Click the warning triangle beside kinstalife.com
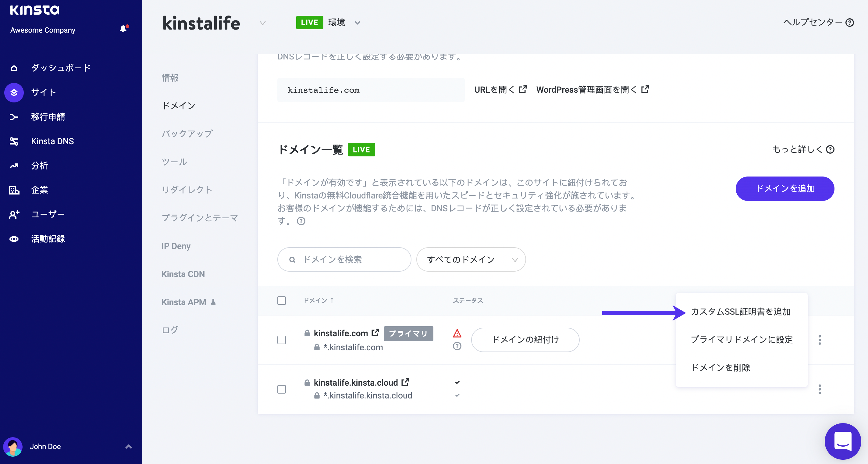868x464 pixels. click(x=457, y=333)
